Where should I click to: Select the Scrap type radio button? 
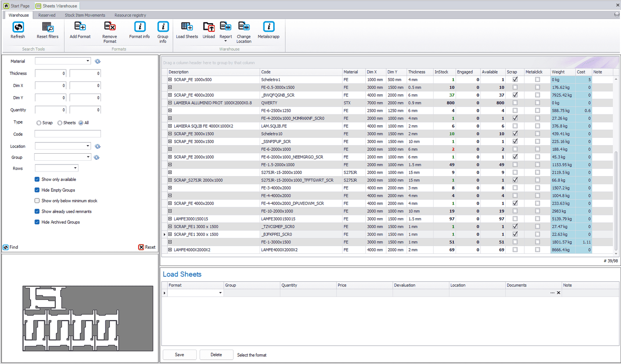click(39, 123)
